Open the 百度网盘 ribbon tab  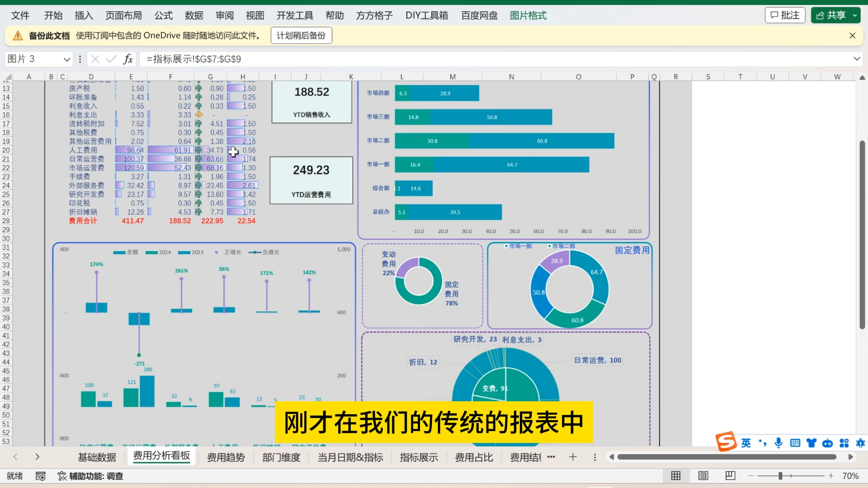(x=479, y=15)
